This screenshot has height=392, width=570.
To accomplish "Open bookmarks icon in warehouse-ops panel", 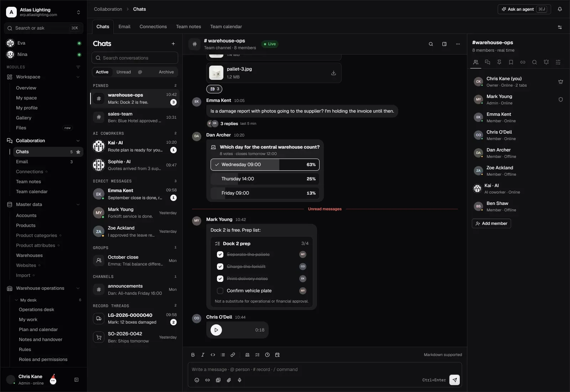I will tap(511, 62).
